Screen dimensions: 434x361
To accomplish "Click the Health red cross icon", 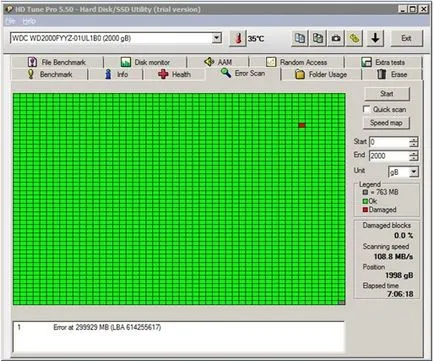I will click(x=163, y=74).
